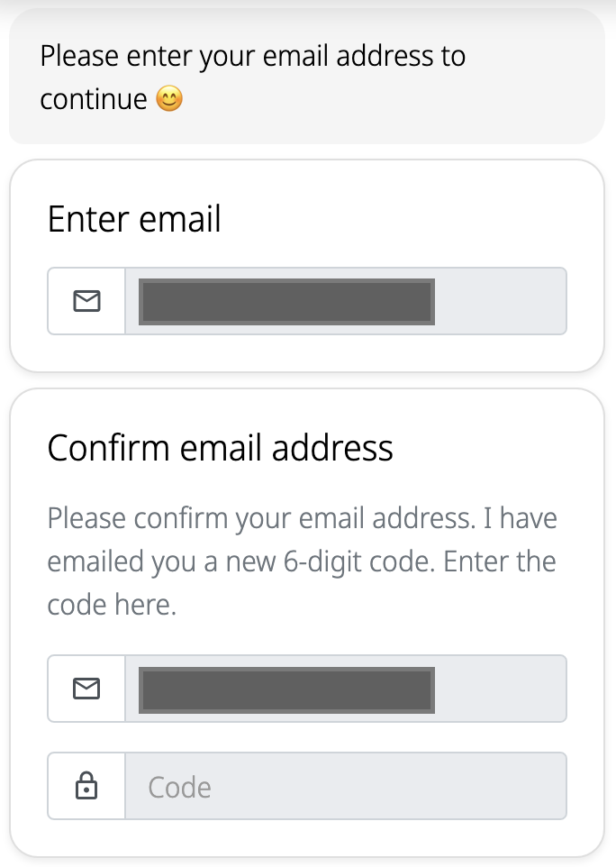
Task: Click the "Code" placeholder text
Action: [179, 788]
